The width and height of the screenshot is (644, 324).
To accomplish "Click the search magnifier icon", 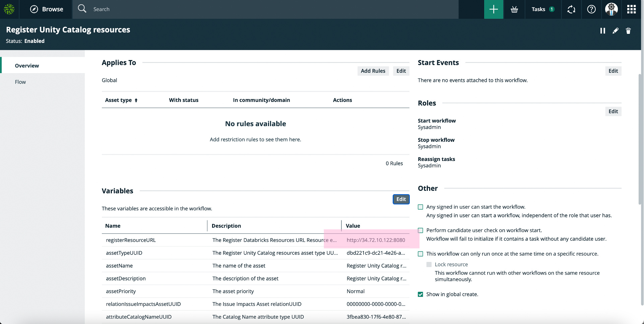I will 82,9.
